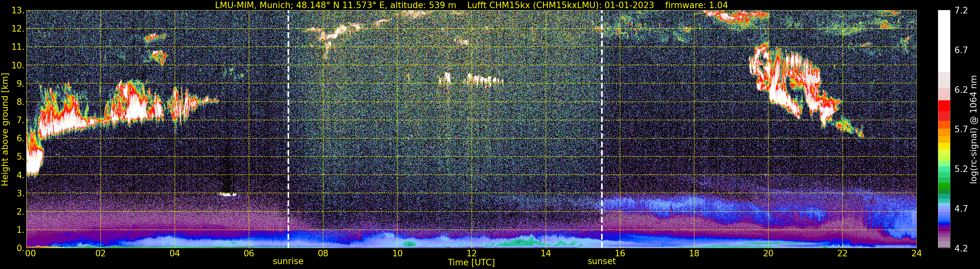This screenshot has height=269, width=980.
Task: Click 'LMU-MIM, Munich' in the plot title
Action: 254,5
